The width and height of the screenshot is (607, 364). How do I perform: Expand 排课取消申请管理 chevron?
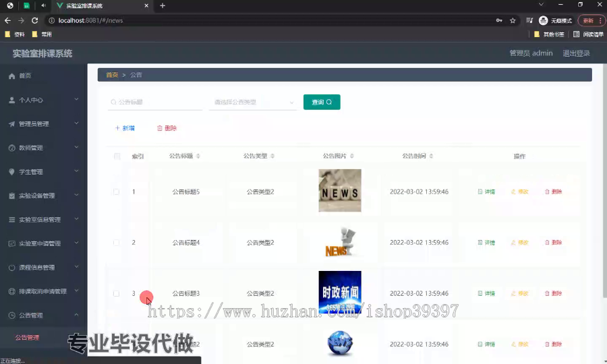(76, 291)
